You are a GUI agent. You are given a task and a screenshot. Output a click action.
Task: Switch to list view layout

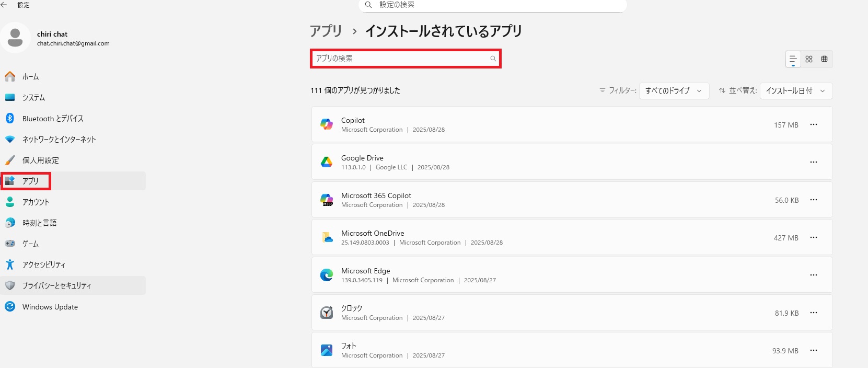(793, 59)
